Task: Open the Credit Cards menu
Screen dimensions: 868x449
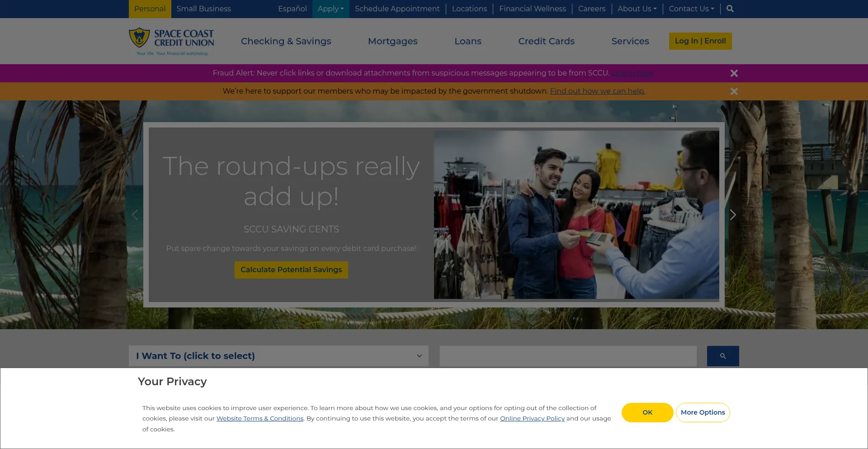Action: (546, 41)
